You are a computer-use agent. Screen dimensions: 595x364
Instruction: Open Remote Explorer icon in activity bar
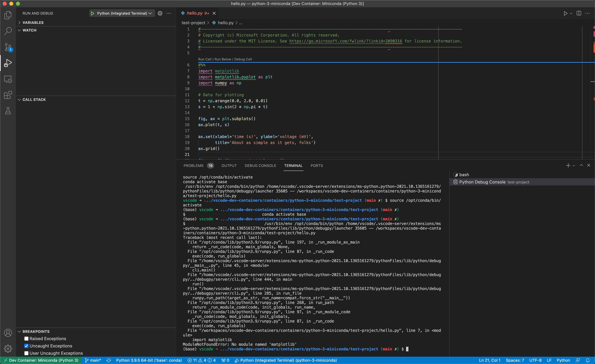click(x=8, y=79)
